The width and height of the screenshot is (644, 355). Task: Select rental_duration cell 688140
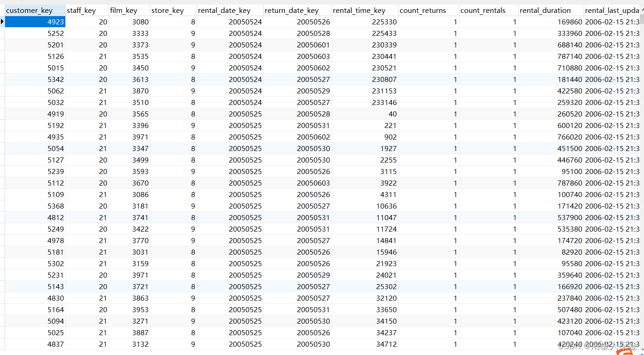click(x=551, y=45)
